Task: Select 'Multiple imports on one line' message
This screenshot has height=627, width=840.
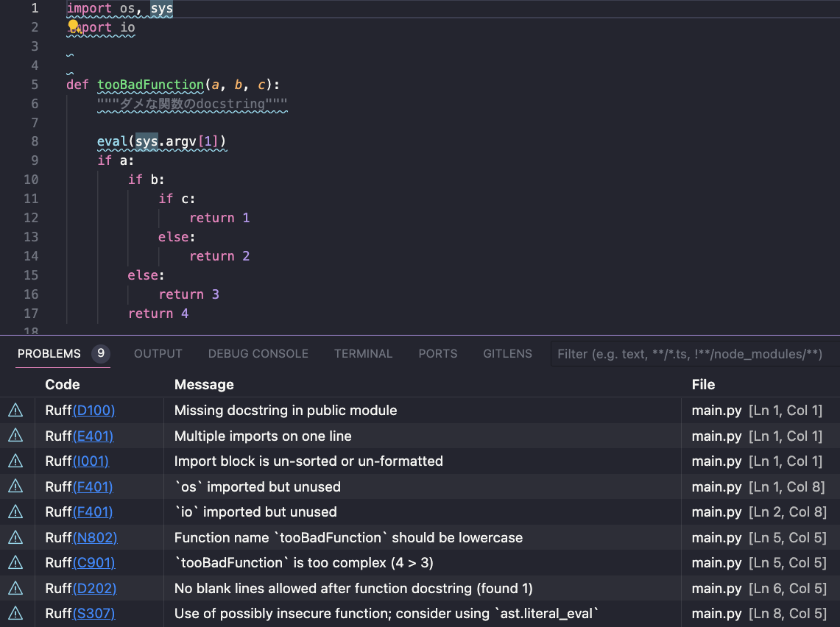Action: (263, 436)
